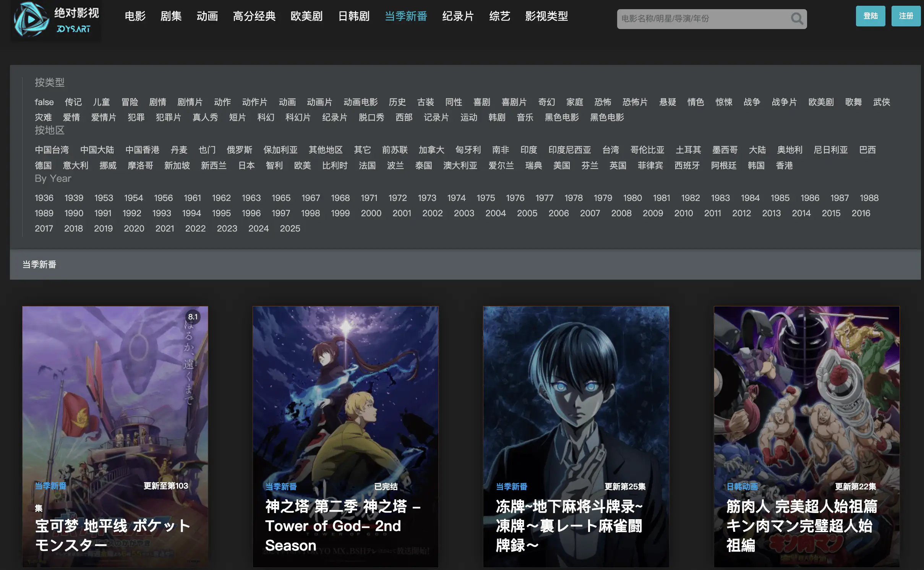Filter by region 中国香港
This screenshot has height=570, width=924.
coord(142,150)
